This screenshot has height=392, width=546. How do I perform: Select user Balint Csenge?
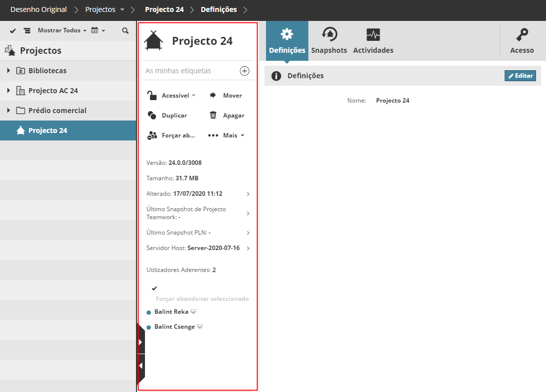(x=174, y=327)
